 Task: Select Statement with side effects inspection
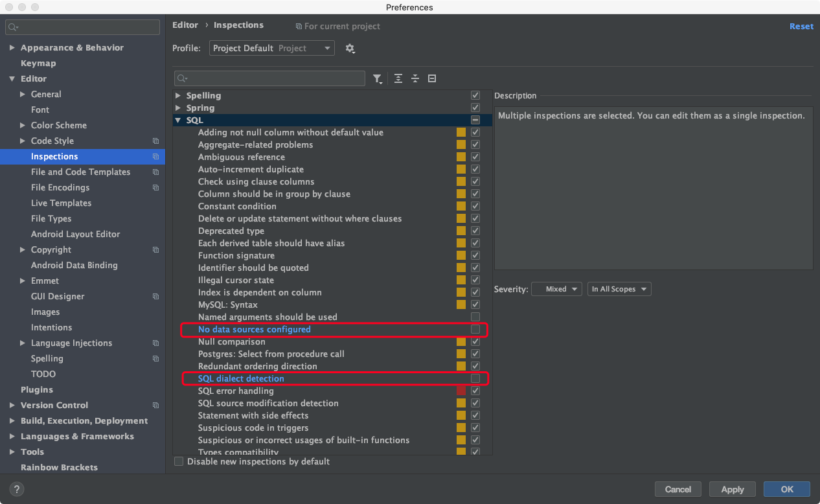pyautogui.click(x=332, y=415)
